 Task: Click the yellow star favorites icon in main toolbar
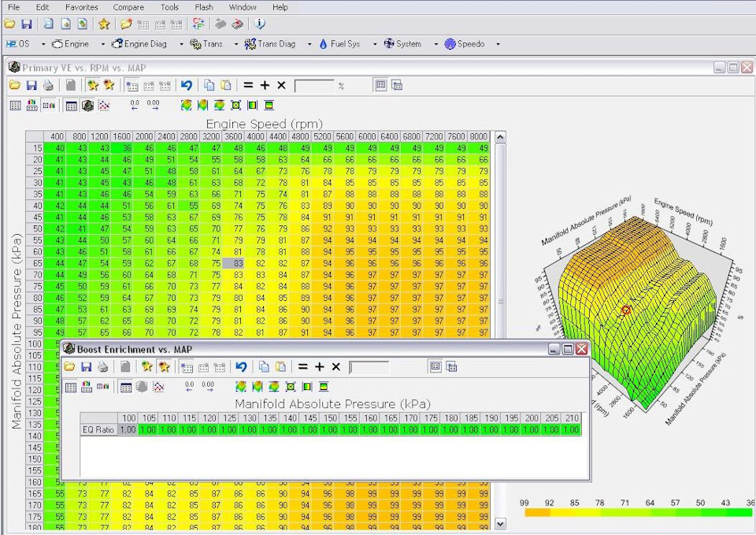pyautogui.click(x=104, y=24)
